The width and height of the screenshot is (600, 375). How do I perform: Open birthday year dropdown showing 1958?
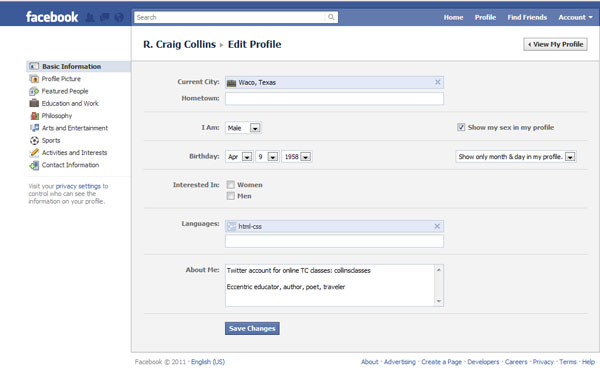click(x=297, y=157)
